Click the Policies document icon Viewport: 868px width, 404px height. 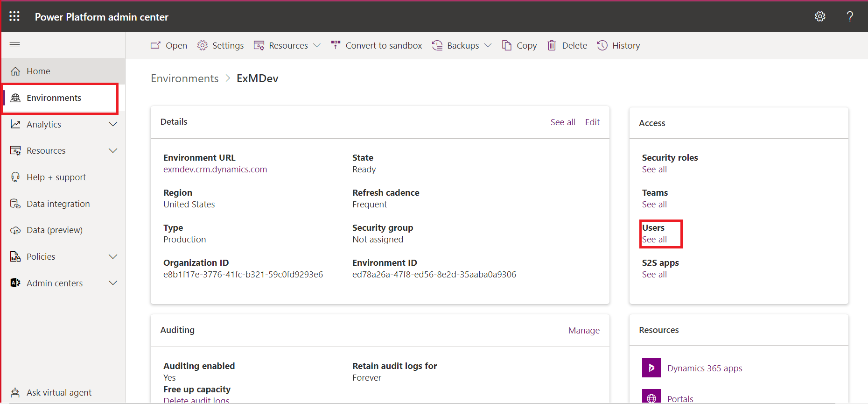(15, 256)
